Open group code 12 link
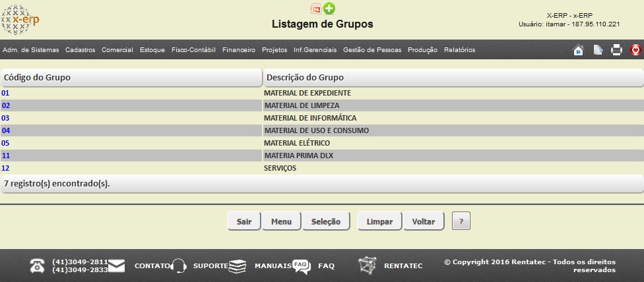644x282 pixels. 5,168
